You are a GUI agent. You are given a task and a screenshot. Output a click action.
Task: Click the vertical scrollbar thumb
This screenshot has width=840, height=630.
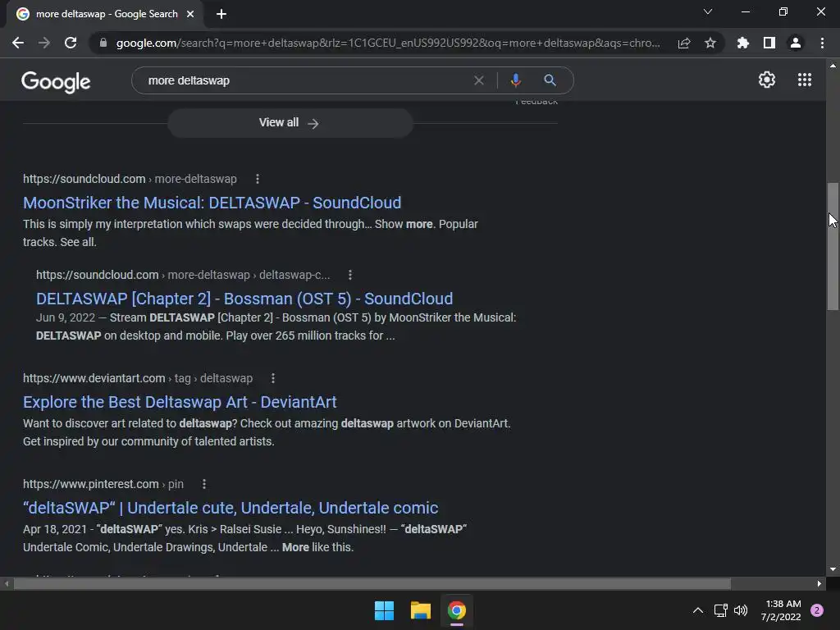pos(833,246)
